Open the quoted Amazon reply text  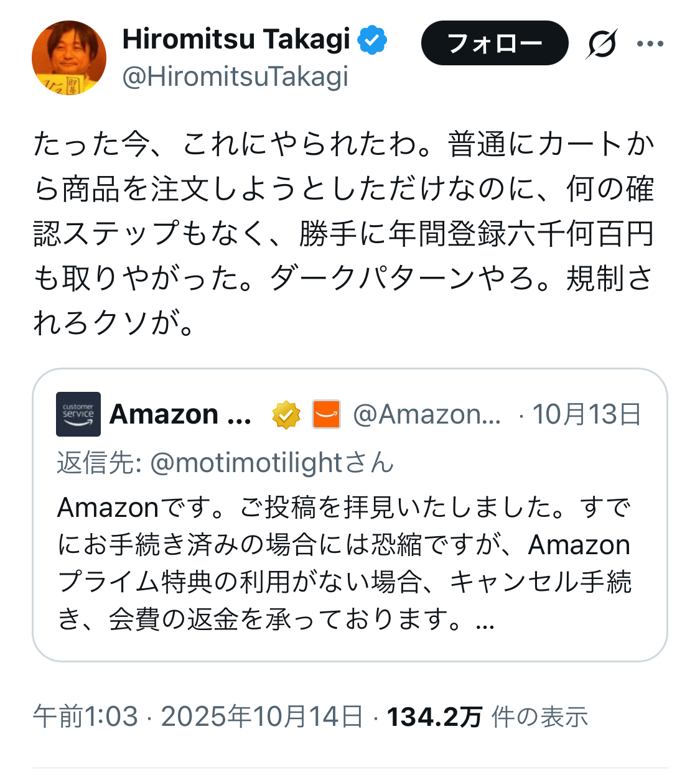click(343, 563)
